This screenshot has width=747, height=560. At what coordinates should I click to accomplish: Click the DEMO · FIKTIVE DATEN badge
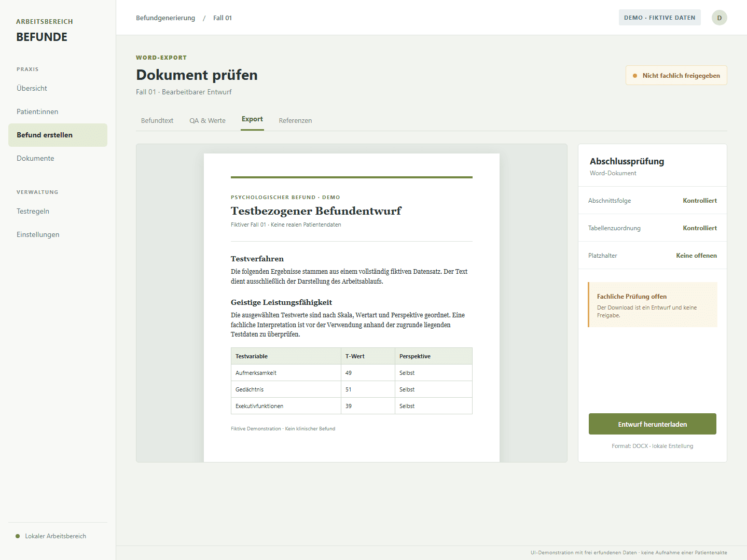659,18
